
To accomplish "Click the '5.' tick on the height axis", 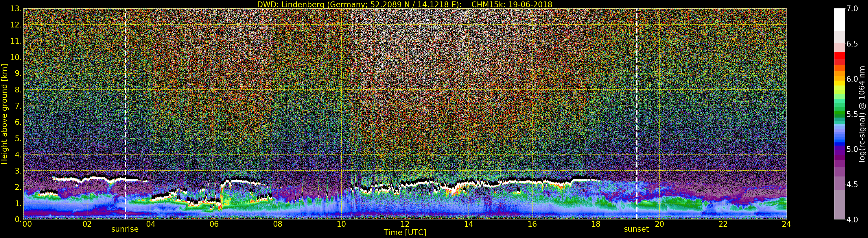I will pyautogui.click(x=18, y=138).
